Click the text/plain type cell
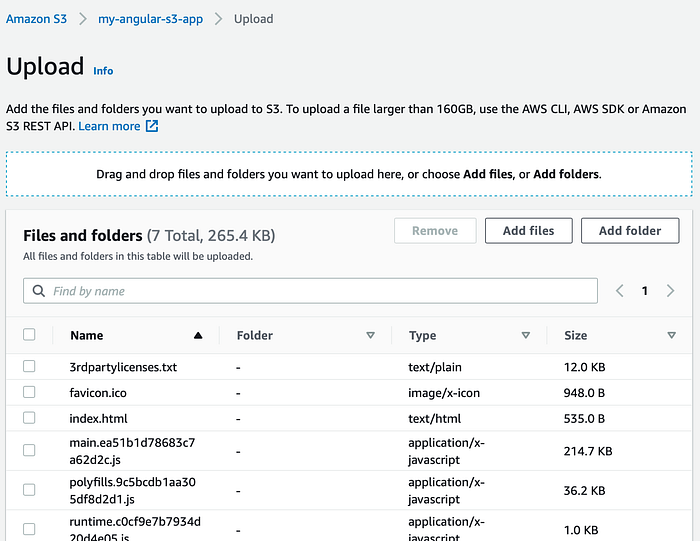Screen dimensions: 700x541 click(x=435, y=367)
